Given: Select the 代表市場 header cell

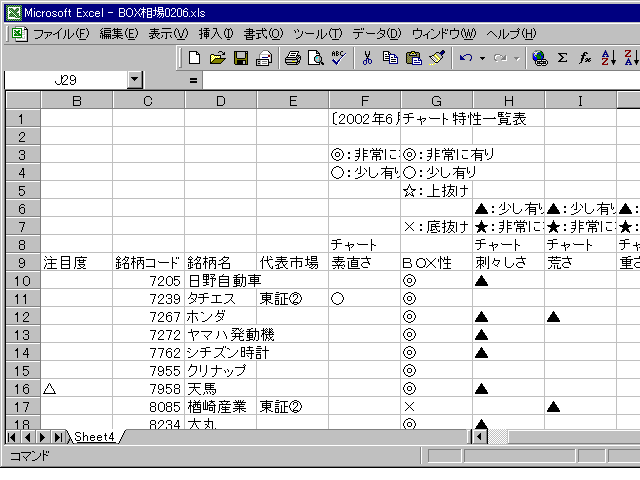Looking at the screenshot, I should (293, 262).
